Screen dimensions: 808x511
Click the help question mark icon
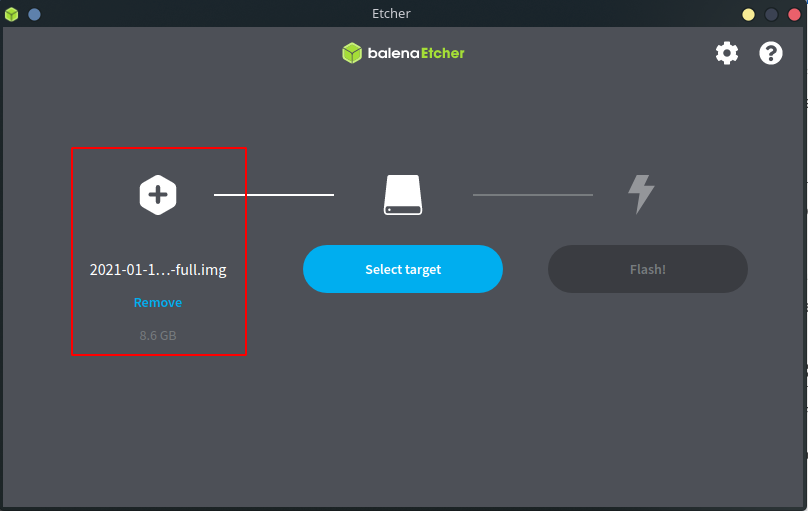tap(771, 53)
